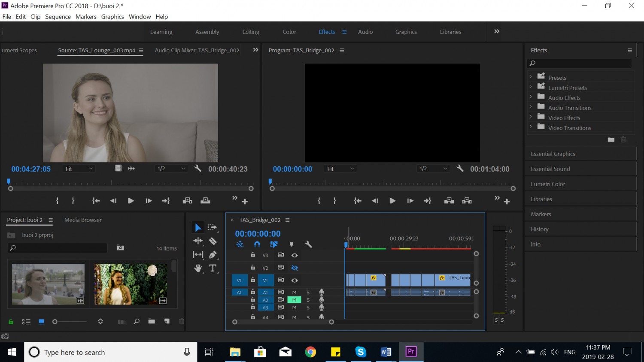Switch Project panel to list view

point(26,322)
